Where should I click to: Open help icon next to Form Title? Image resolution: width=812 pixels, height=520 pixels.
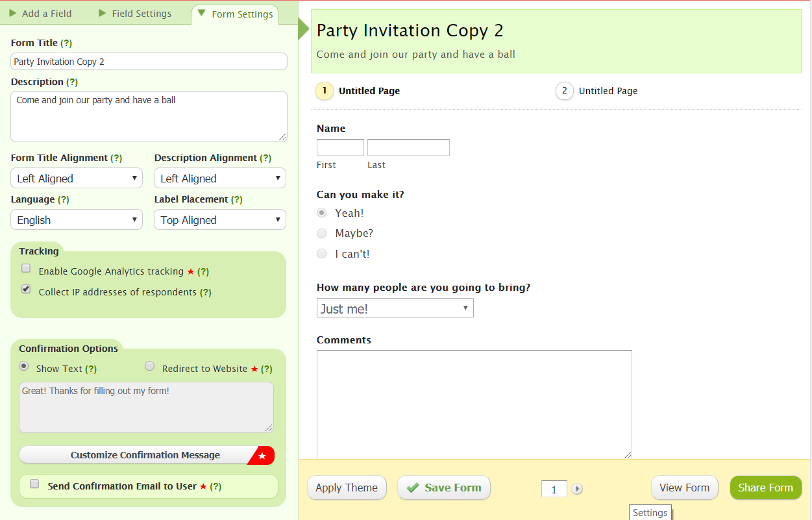(66, 43)
